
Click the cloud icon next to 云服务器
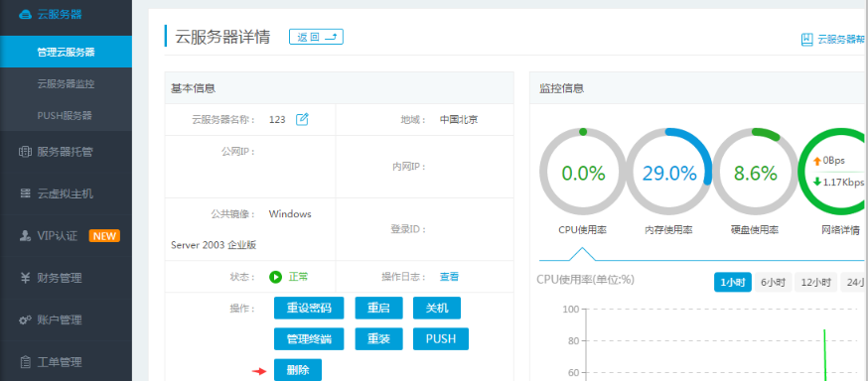[25, 15]
